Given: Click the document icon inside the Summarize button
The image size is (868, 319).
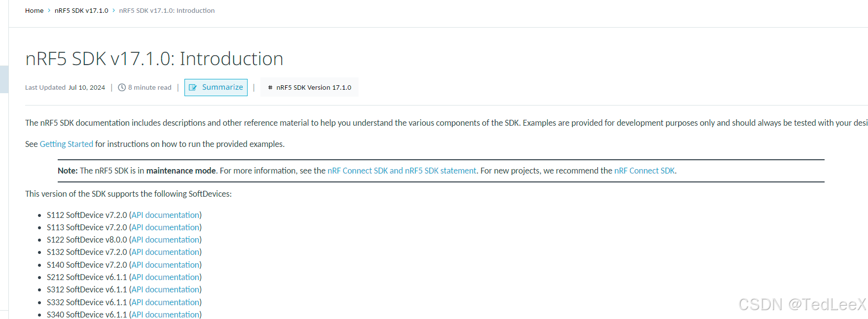Looking at the screenshot, I should point(194,87).
